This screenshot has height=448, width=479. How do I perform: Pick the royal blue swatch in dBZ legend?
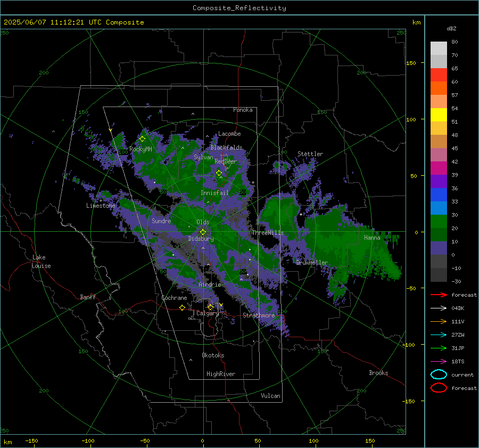(439, 195)
